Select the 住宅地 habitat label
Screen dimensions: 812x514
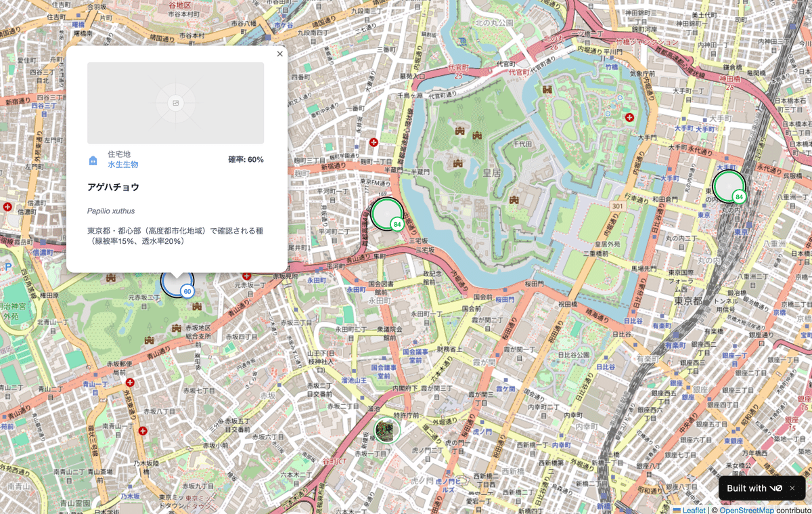pos(119,154)
